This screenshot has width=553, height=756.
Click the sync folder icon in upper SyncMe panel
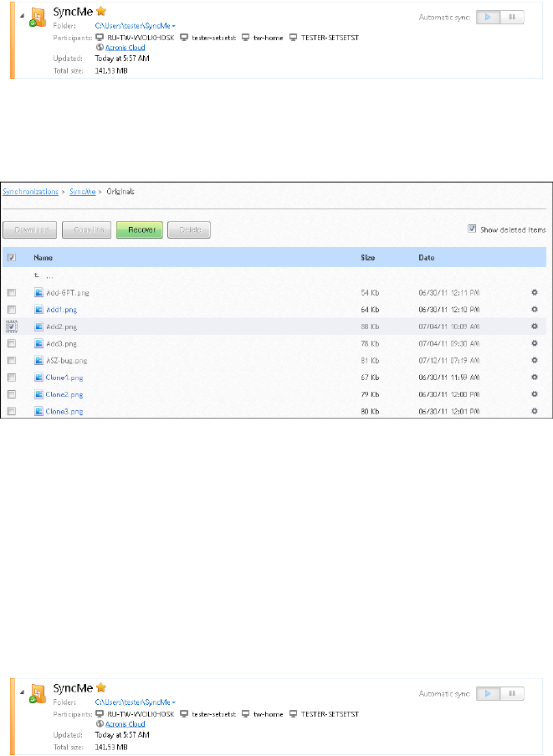point(38,18)
